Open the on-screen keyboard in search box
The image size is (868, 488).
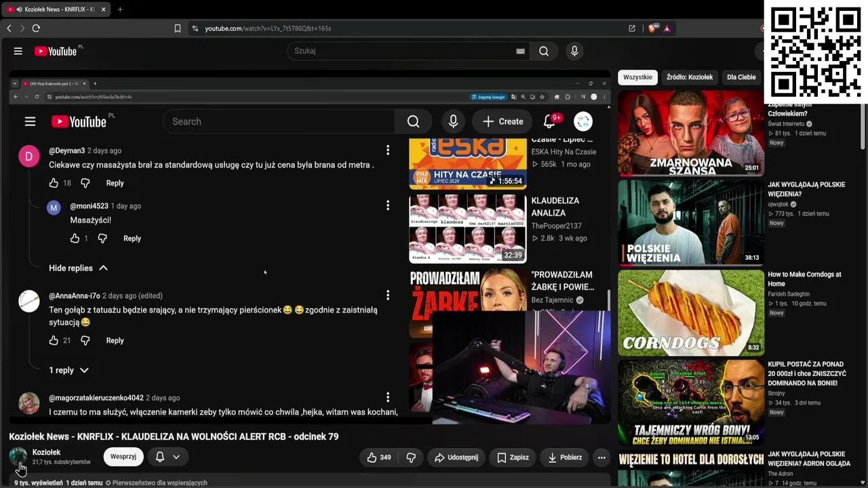[520, 51]
